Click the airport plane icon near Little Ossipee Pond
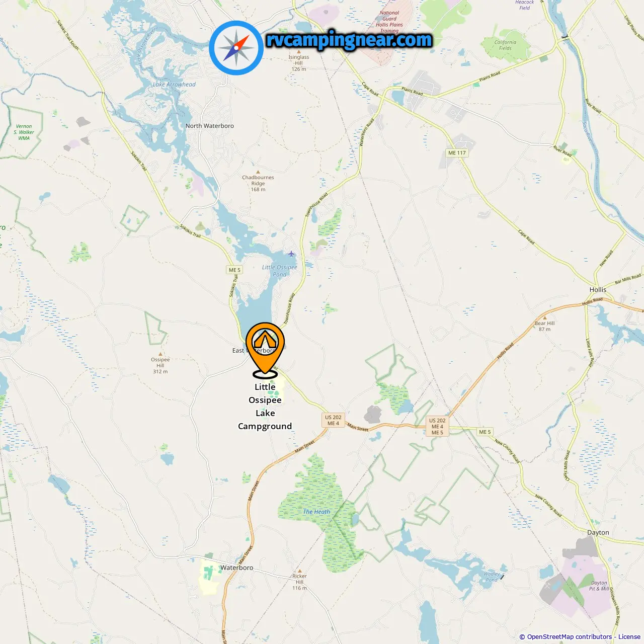The image size is (644, 644). click(x=291, y=254)
